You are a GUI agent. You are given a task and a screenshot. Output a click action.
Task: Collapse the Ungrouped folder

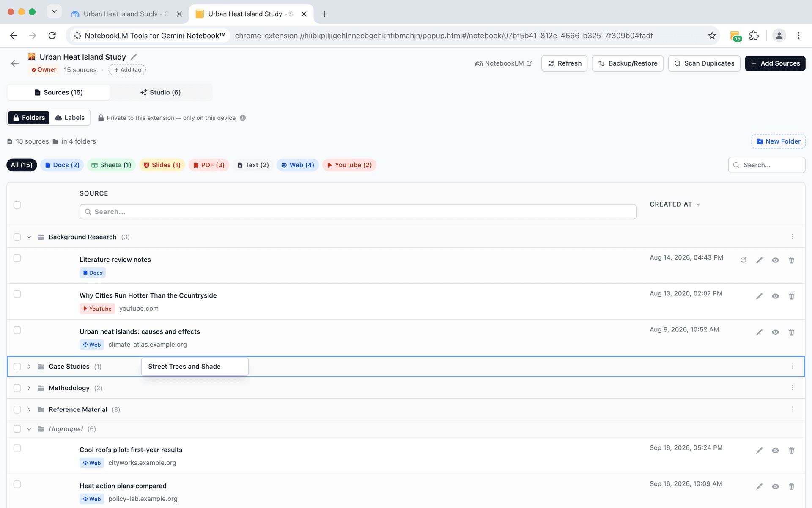(29, 429)
